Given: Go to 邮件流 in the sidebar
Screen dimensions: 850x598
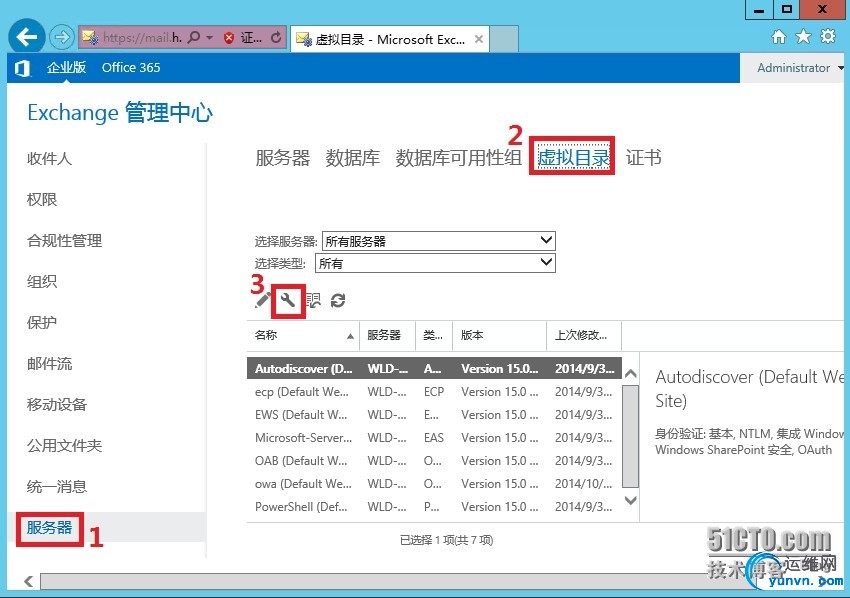Looking at the screenshot, I should coord(49,363).
